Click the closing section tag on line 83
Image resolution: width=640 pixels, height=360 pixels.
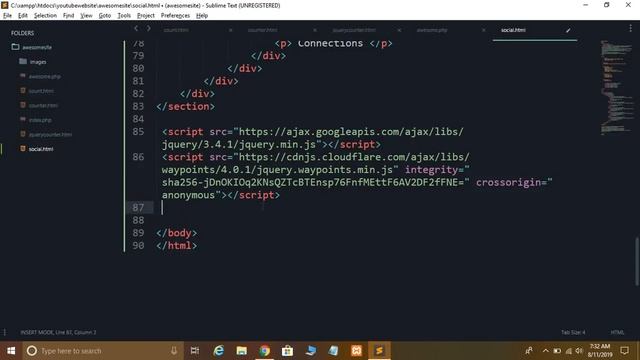185,107
